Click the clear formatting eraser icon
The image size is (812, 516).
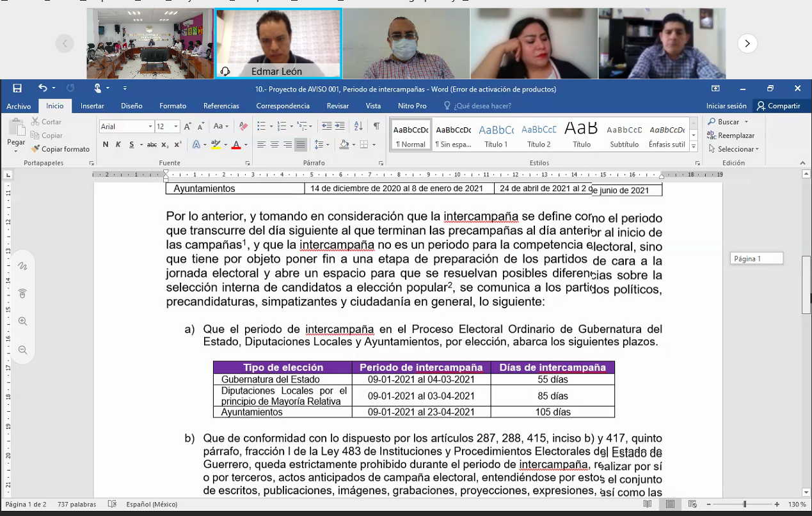click(x=243, y=127)
